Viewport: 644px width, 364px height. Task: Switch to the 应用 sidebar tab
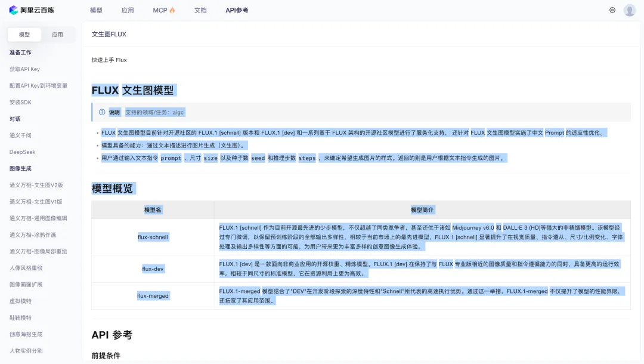coord(57,35)
